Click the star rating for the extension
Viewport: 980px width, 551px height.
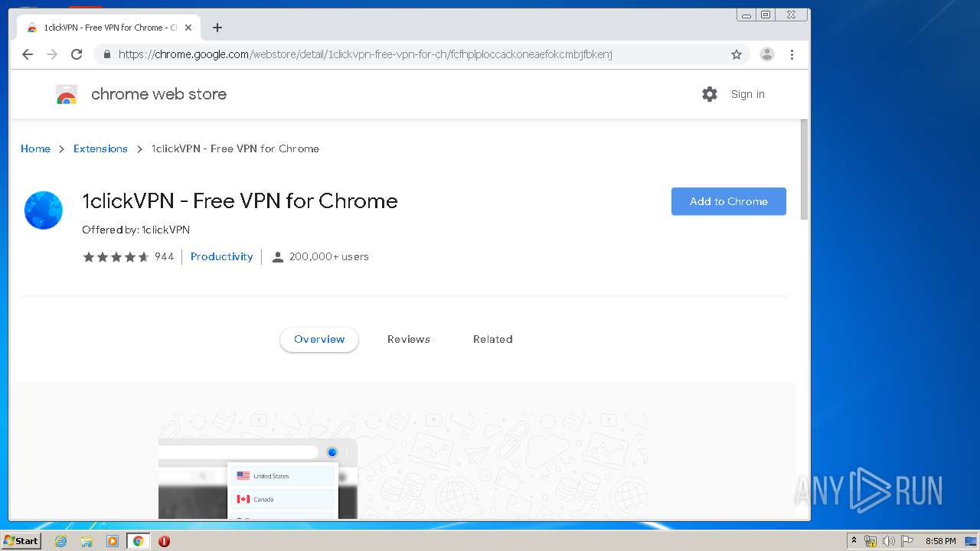[x=116, y=257]
